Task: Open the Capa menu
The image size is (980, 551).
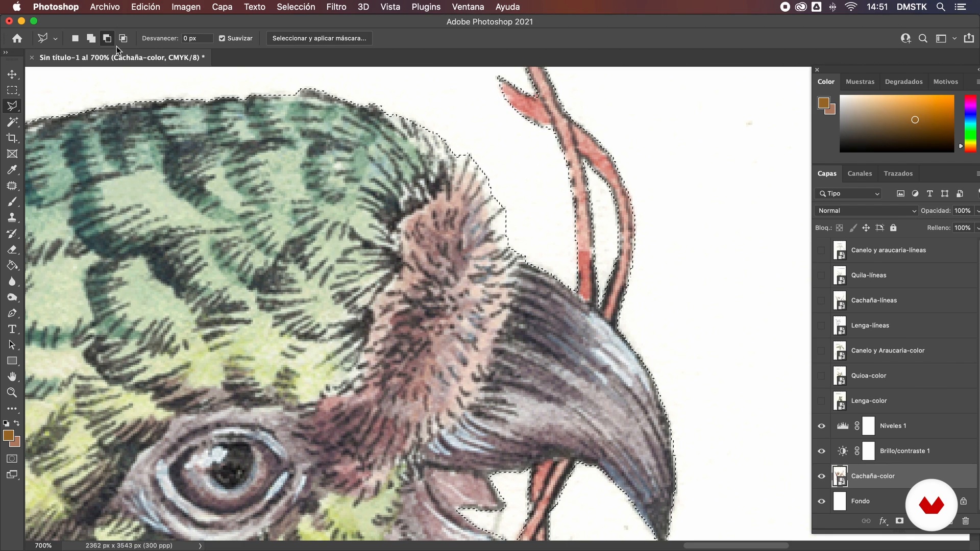Action: pos(222,7)
